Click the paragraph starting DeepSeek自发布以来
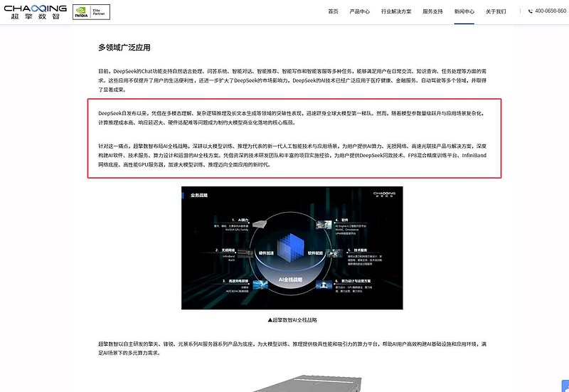Viewport: 569px width, 392px height. click(x=292, y=118)
